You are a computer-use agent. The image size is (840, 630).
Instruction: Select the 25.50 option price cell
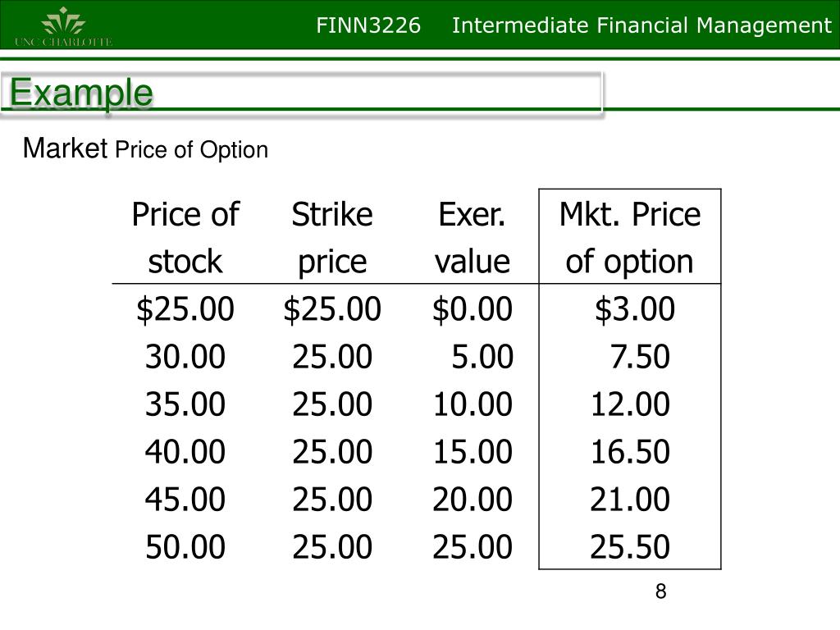tap(630, 547)
